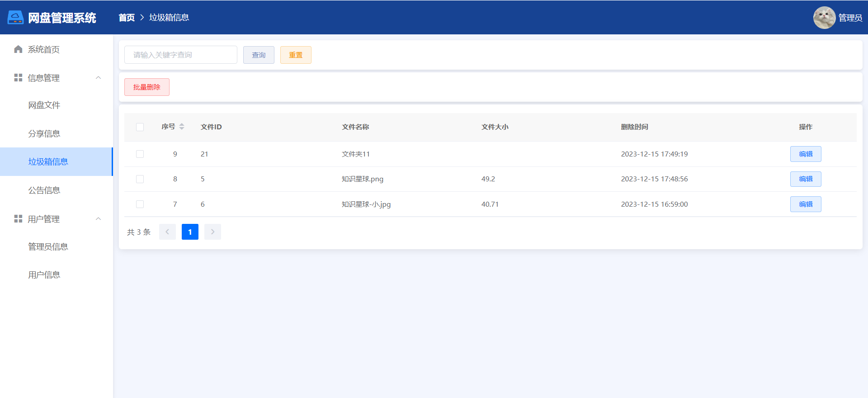The image size is (868, 398).
Task: Click the 批量删除 batch delete button
Action: (147, 87)
